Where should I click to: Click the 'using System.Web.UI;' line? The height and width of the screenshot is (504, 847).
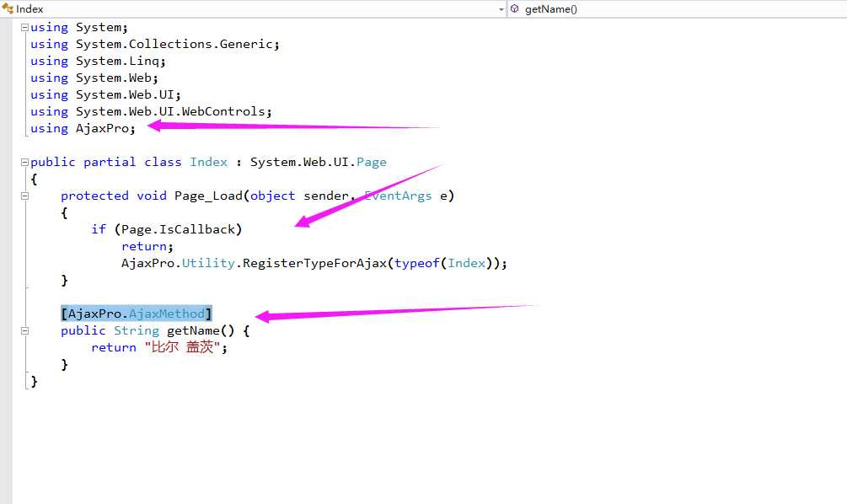point(105,94)
